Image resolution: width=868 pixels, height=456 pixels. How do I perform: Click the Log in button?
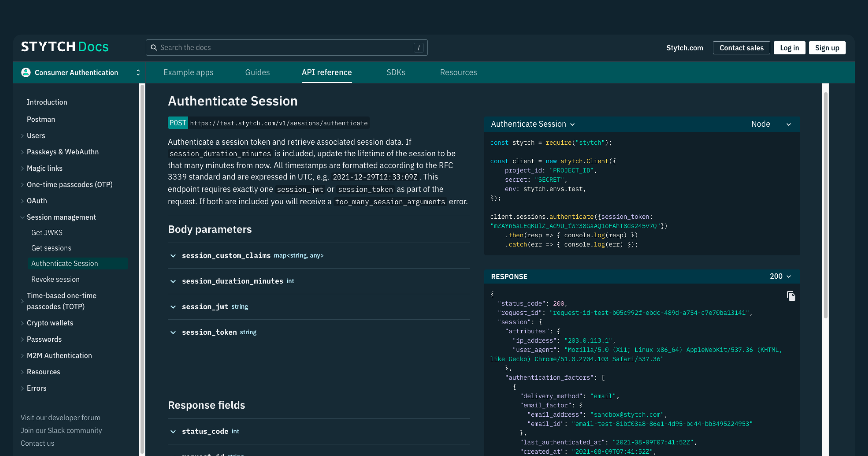click(x=789, y=48)
